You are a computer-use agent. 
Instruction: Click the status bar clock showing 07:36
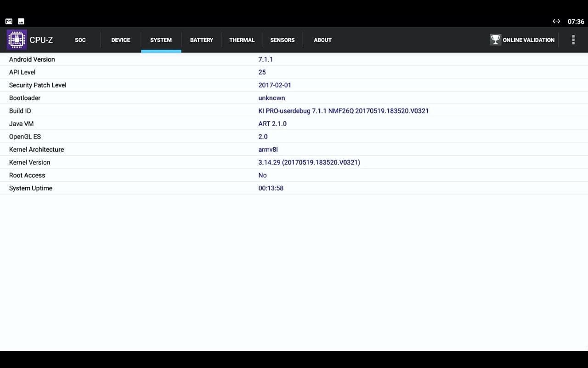576,22
